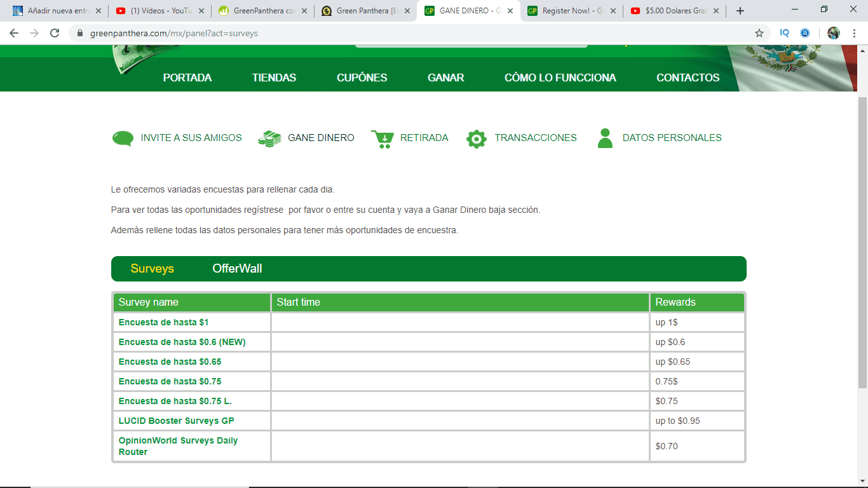
Task: Open GANAR in the navigation bar
Action: point(446,78)
